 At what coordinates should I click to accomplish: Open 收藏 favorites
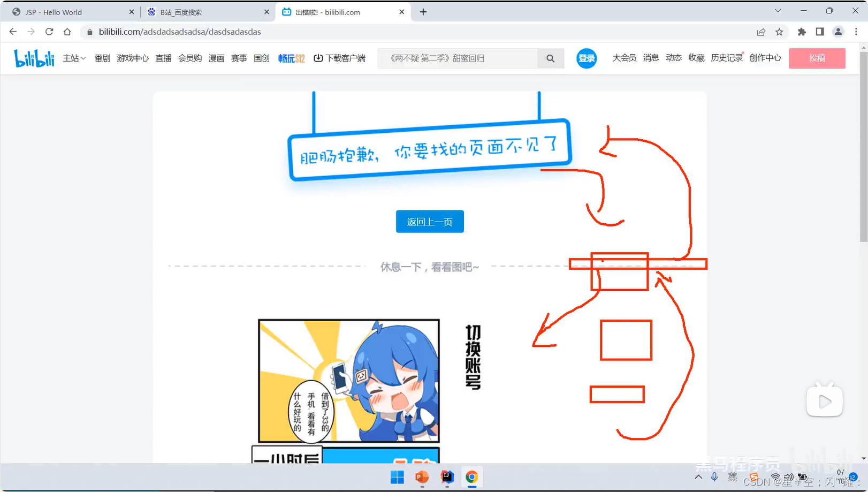(696, 58)
